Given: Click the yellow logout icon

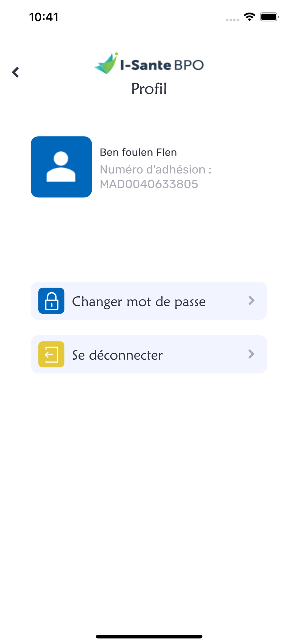Looking at the screenshot, I should [x=51, y=354].
